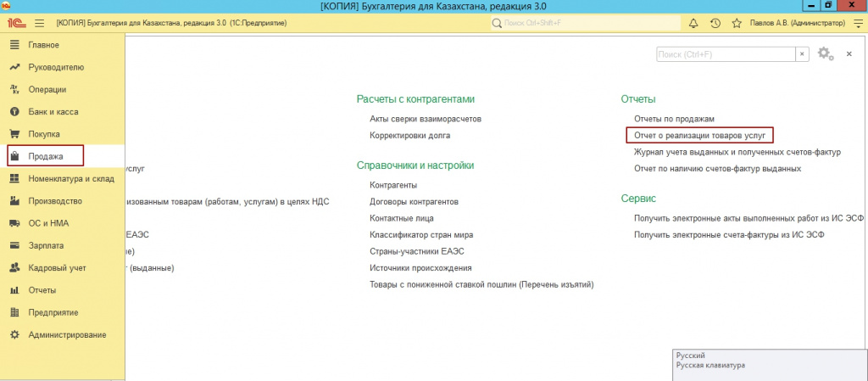Open Номенклатура и склад section
This screenshot has width=868, height=381.
click(x=63, y=178)
